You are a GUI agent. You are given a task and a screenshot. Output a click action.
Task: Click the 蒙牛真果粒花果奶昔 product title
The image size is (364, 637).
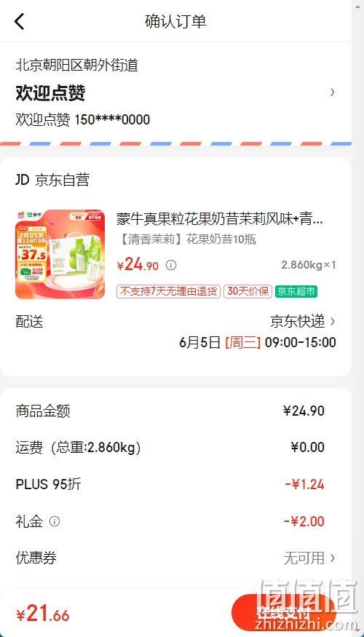tap(220, 219)
